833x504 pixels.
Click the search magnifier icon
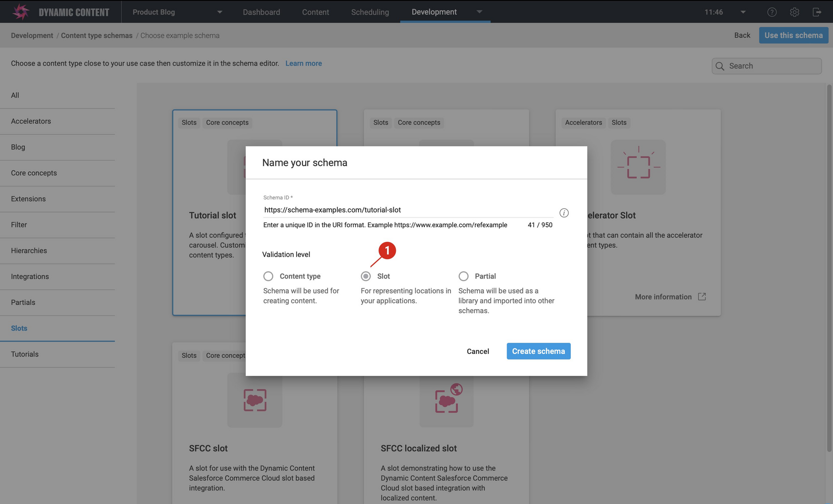[720, 66]
